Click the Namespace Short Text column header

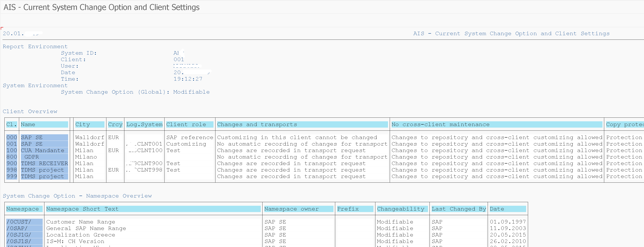(153, 209)
